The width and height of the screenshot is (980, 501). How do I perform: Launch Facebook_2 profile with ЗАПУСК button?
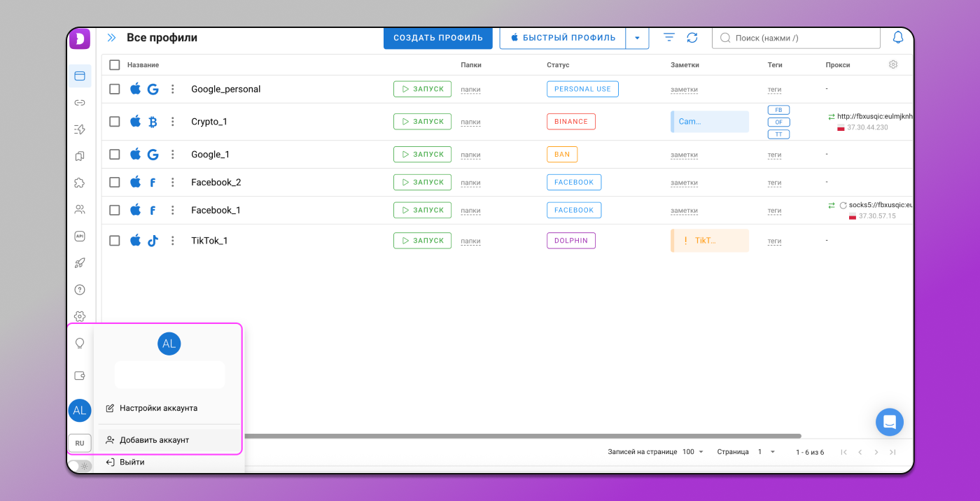422,183
